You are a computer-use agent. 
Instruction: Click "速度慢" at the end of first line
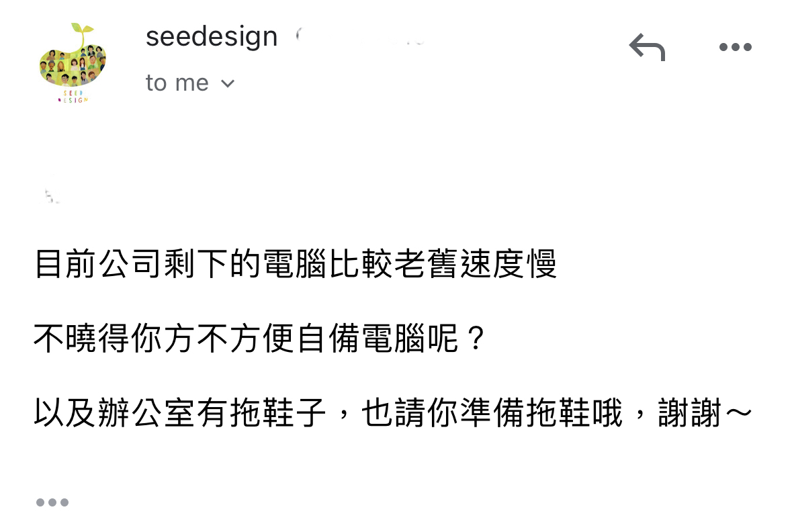pyautogui.click(x=509, y=265)
